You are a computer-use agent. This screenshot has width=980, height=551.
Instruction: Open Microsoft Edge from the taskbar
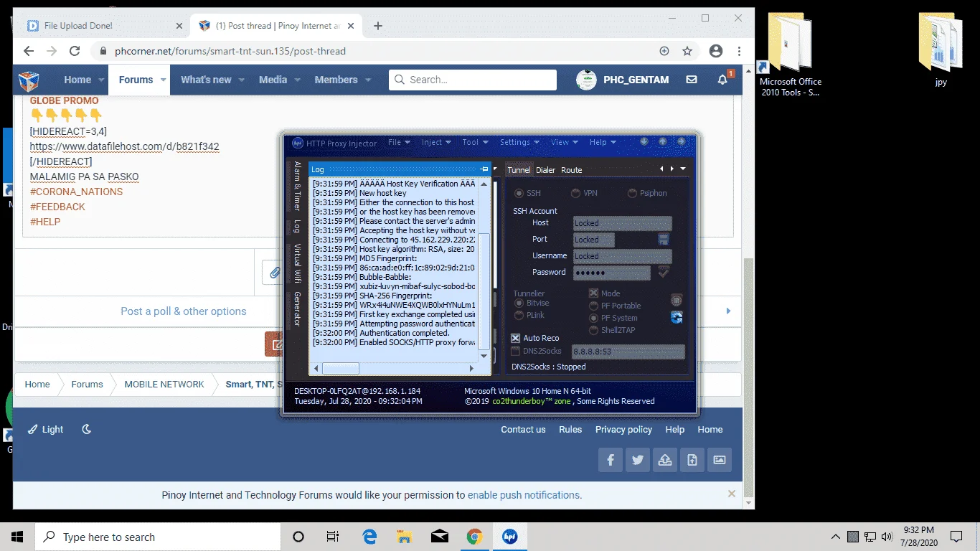369,537
